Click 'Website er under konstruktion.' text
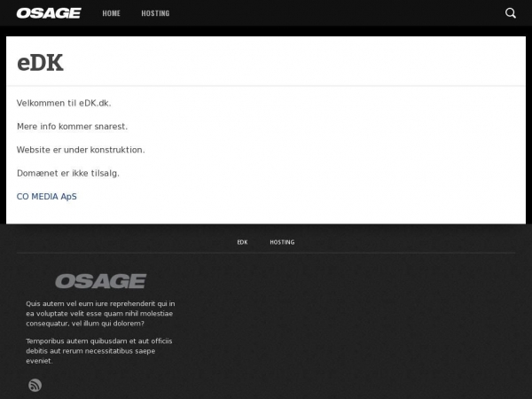The image size is (532, 399). (81, 150)
